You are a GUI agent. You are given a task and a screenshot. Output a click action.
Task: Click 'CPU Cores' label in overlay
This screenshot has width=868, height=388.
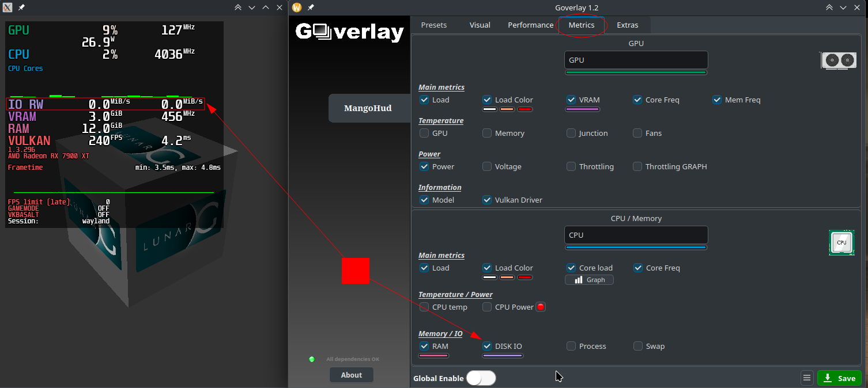pos(25,68)
